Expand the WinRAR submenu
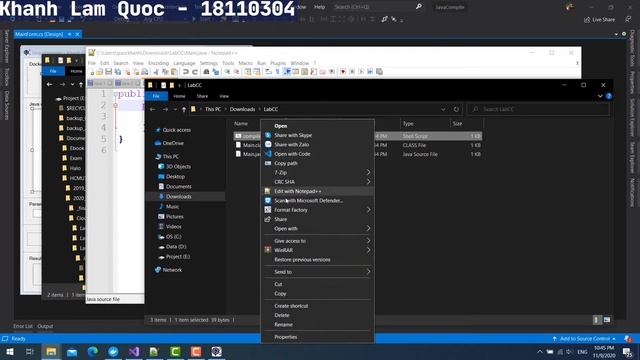This screenshot has width=640, height=360. click(368, 250)
